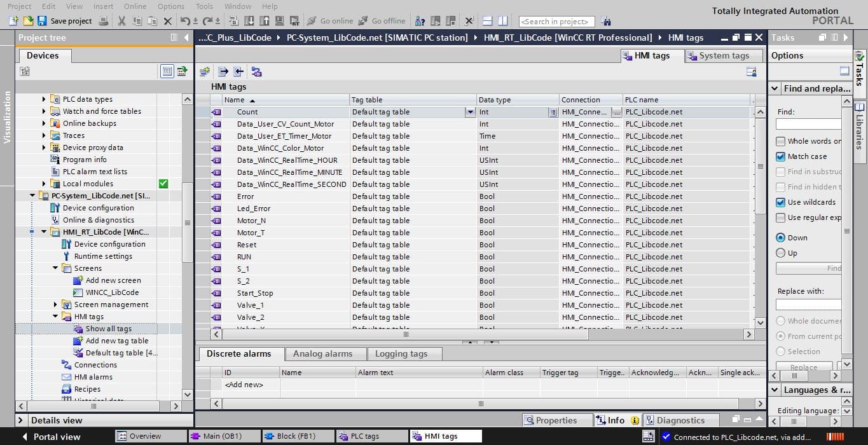The height and width of the screenshot is (445, 868).
Task: Collapse the HMI tags tree folder
Action: pyautogui.click(x=55, y=317)
